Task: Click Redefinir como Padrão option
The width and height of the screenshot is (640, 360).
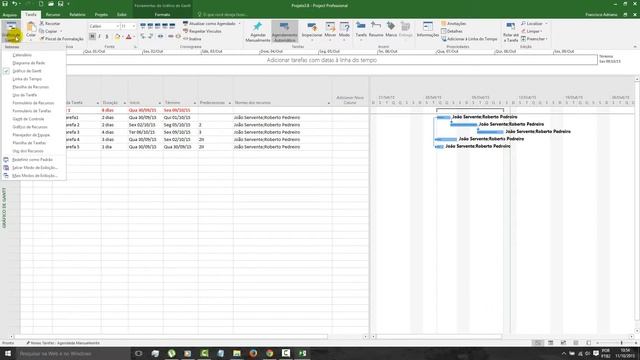Action: [x=32, y=160]
